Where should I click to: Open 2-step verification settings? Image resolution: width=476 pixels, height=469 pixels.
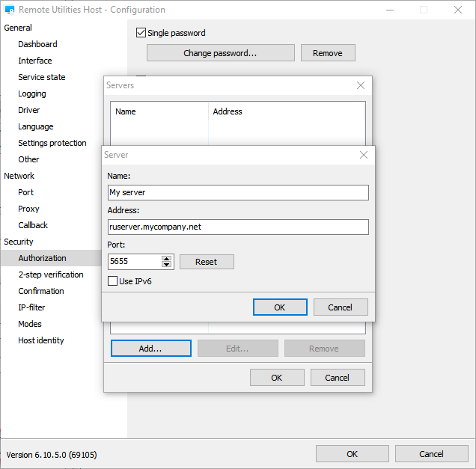[51, 275]
